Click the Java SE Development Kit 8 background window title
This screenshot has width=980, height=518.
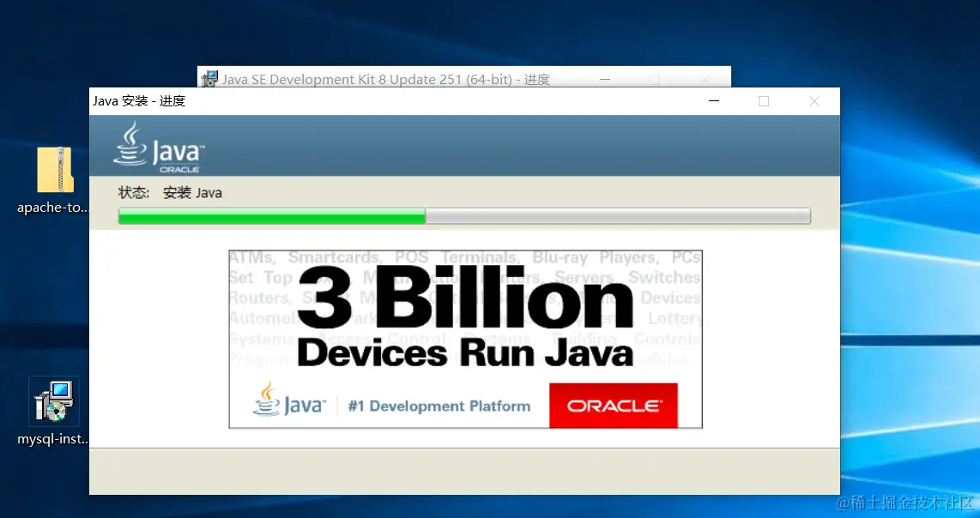point(385,80)
